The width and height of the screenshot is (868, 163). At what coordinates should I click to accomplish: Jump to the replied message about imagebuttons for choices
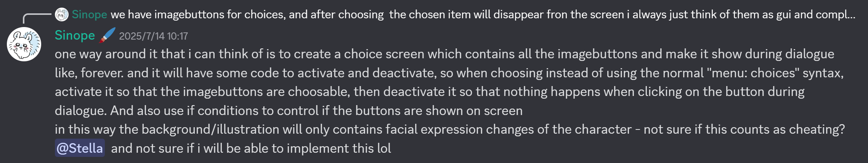coord(483,14)
